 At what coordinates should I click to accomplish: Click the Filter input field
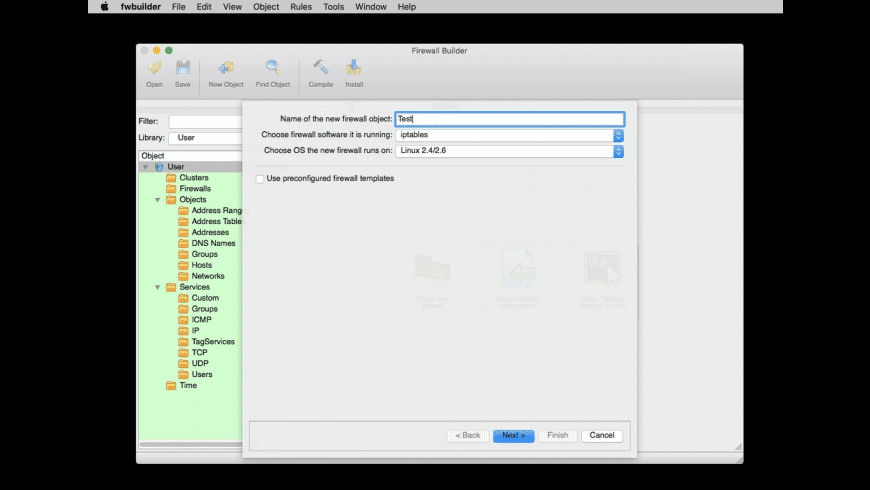205,122
